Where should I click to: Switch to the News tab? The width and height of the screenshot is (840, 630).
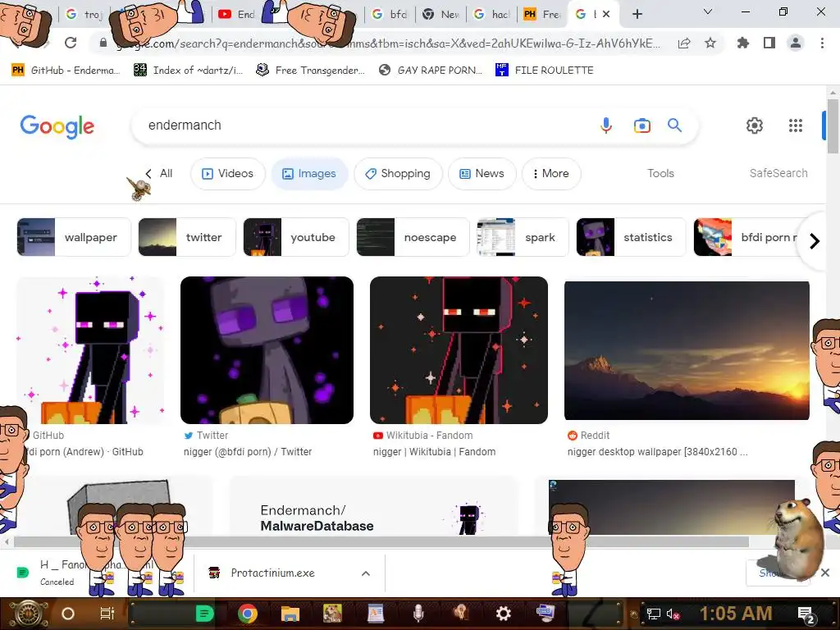pos(482,174)
